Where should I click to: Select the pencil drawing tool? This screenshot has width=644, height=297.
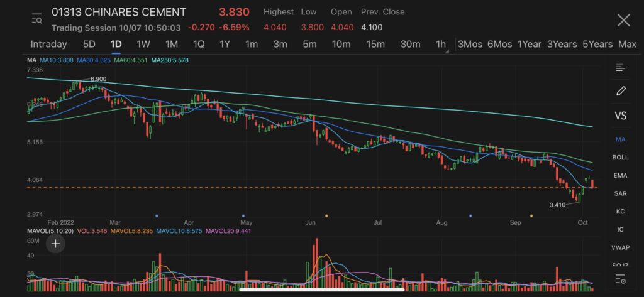621,91
